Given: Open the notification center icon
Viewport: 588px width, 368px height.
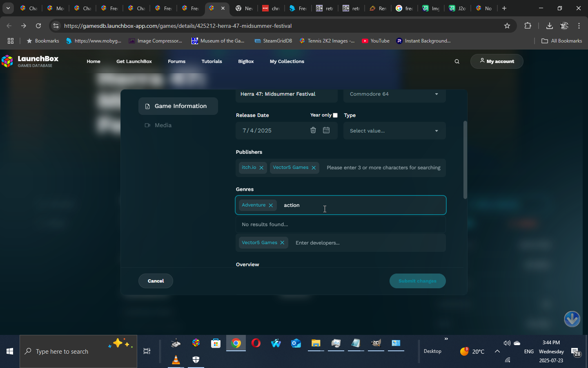Looking at the screenshot, I should point(576,352).
